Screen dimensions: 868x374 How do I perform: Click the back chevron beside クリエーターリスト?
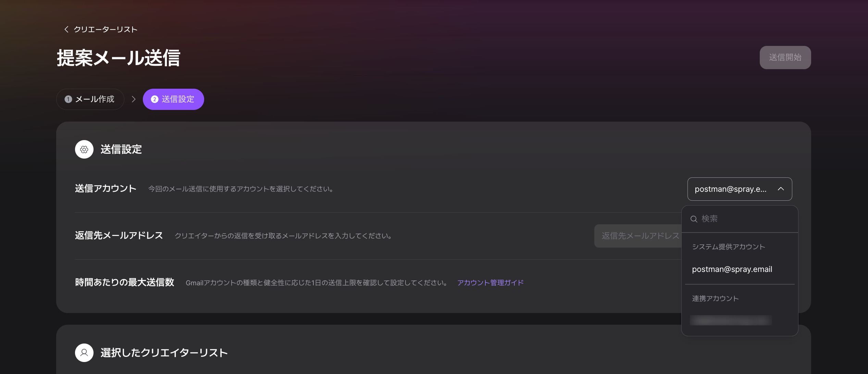coord(66,29)
